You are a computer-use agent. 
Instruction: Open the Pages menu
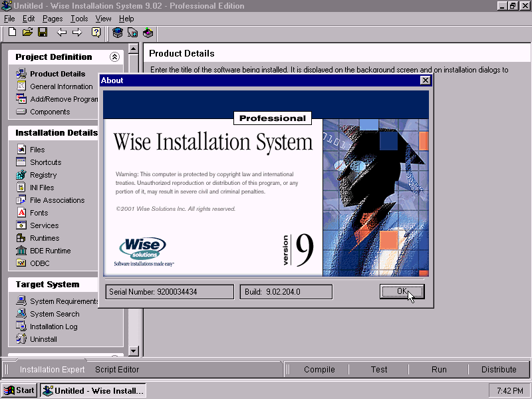(x=53, y=19)
